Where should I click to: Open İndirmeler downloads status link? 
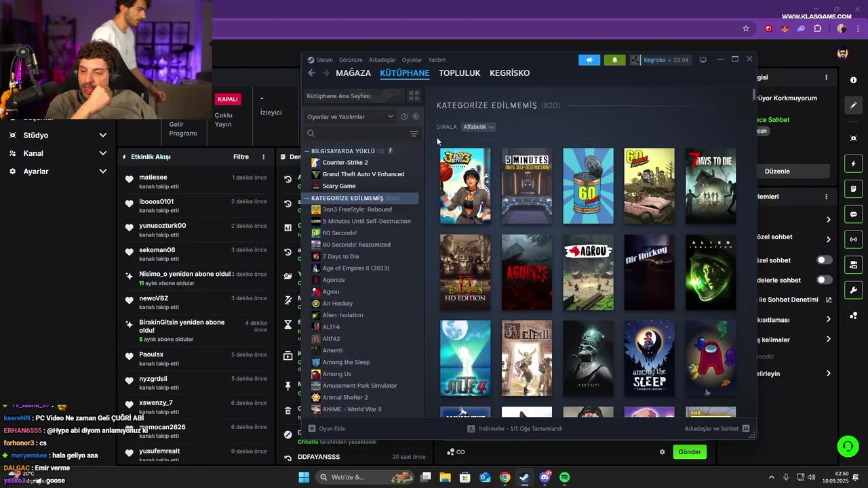(515, 428)
